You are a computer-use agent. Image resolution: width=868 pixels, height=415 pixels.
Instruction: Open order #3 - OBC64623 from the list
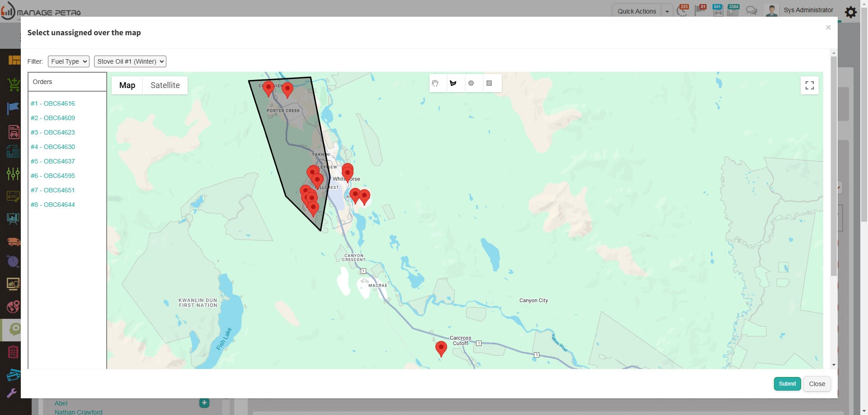pos(53,132)
